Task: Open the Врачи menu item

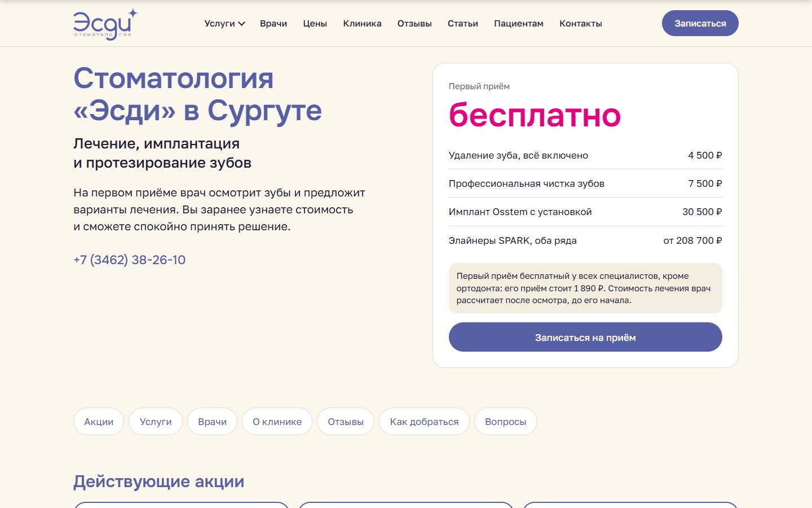Action: pos(273,24)
